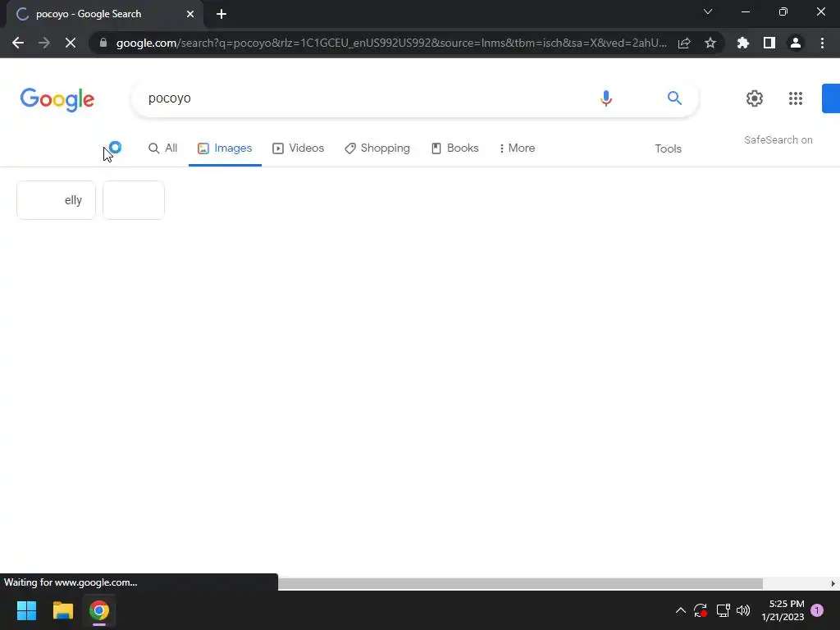
Task: Click the Chrome taskbar icon
Action: (99, 610)
